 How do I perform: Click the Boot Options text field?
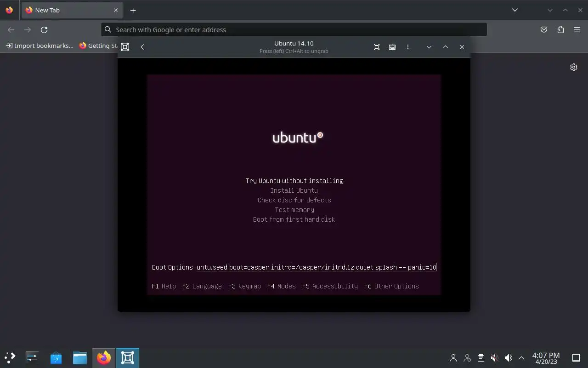coord(317,267)
